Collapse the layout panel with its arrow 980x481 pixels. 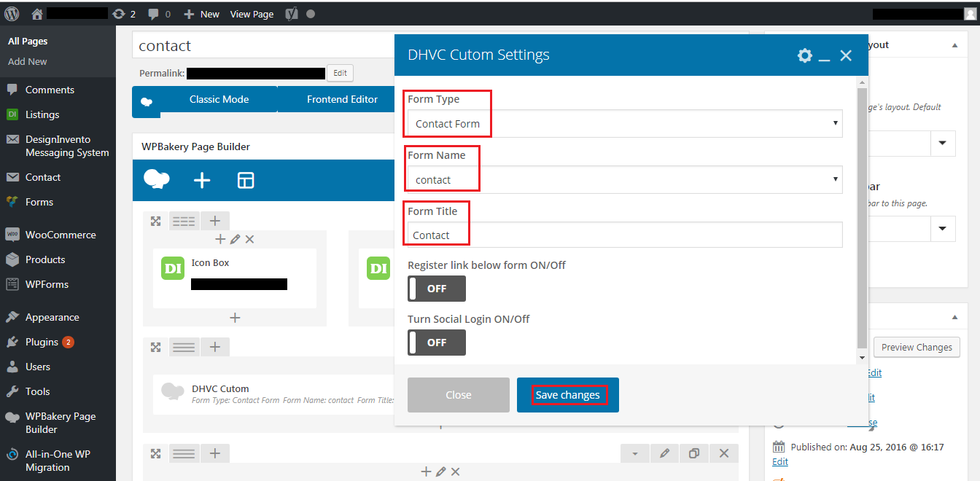pyautogui.click(x=954, y=45)
